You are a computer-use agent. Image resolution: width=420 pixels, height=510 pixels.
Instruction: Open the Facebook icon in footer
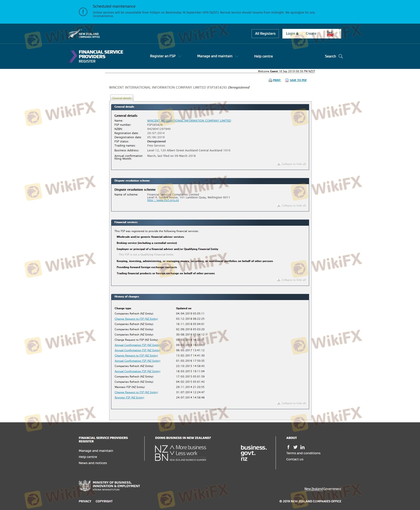click(x=288, y=447)
